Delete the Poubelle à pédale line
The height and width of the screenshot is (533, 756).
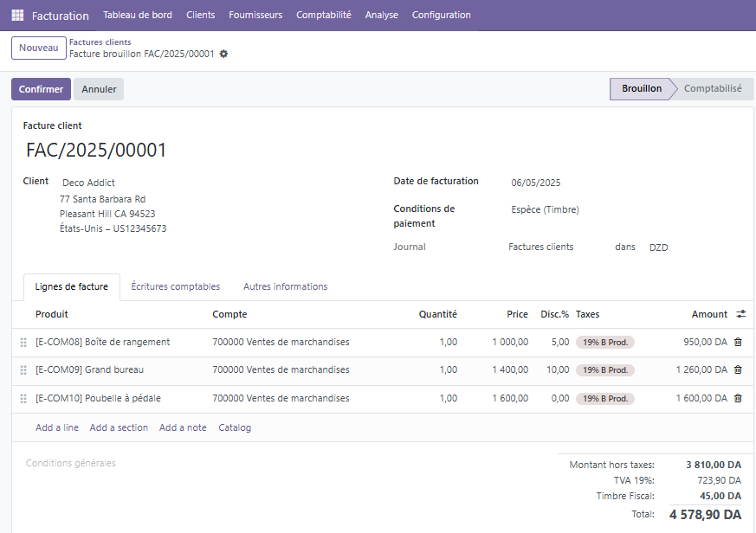pyautogui.click(x=738, y=399)
